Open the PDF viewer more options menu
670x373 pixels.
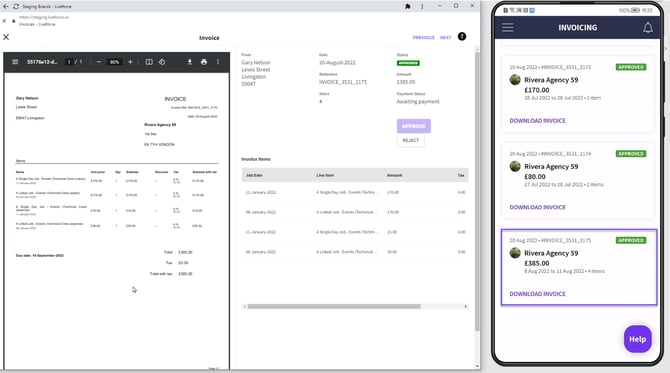point(218,62)
